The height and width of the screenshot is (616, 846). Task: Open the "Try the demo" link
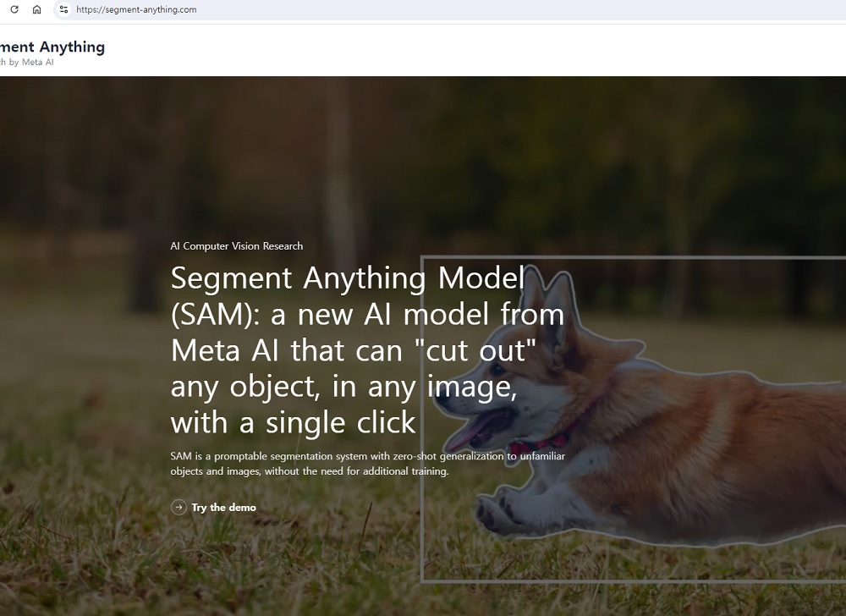[223, 508]
